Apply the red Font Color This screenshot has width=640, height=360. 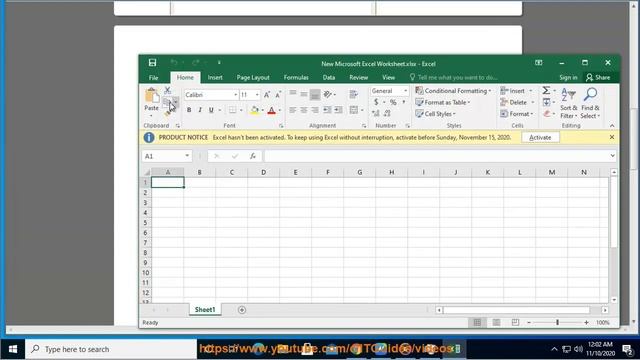tap(271, 110)
